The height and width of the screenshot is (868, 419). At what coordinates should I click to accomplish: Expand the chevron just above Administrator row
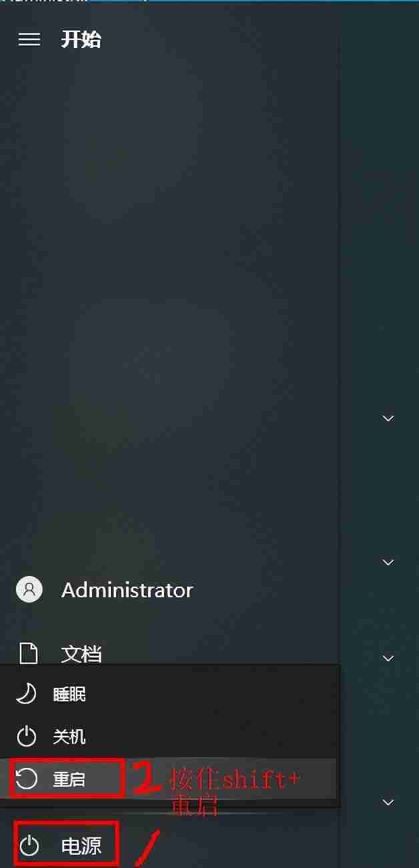pyautogui.click(x=388, y=562)
